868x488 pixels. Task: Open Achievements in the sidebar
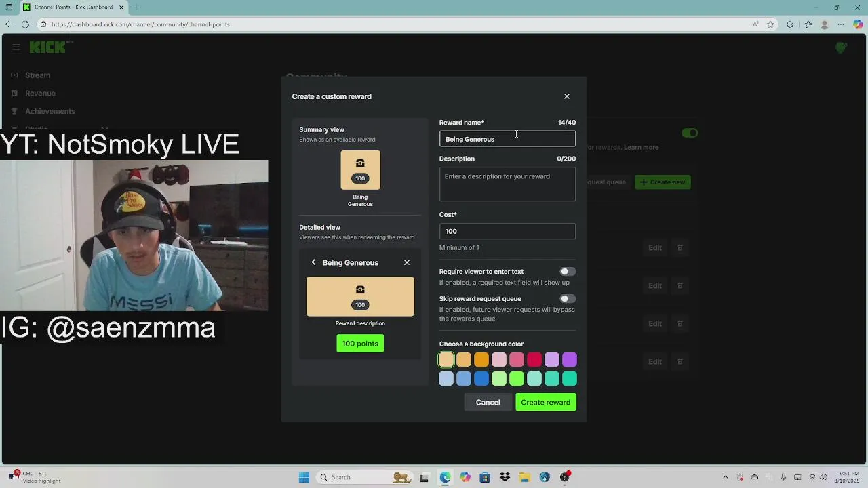(x=50, y=111)
